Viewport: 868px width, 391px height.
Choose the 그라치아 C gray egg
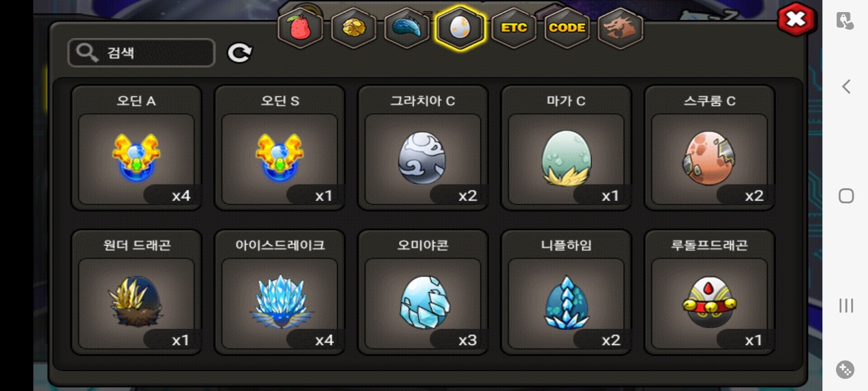(x=423, y=148)
